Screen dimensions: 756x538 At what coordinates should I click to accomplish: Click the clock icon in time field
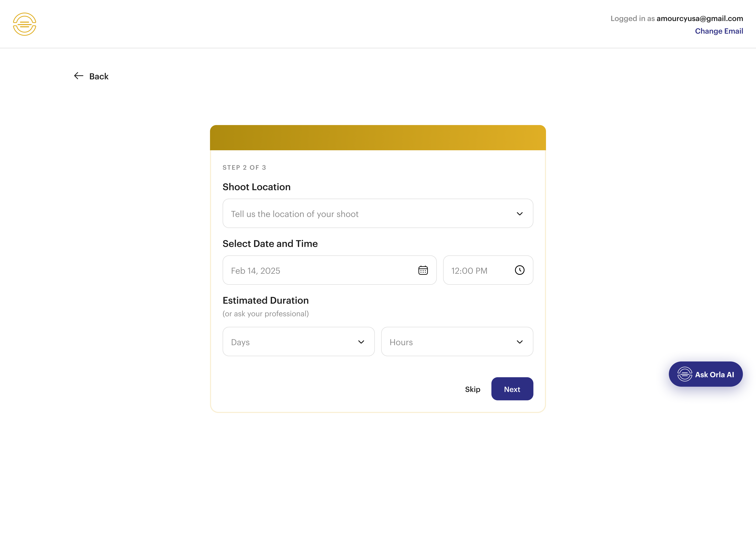(520, 270)
